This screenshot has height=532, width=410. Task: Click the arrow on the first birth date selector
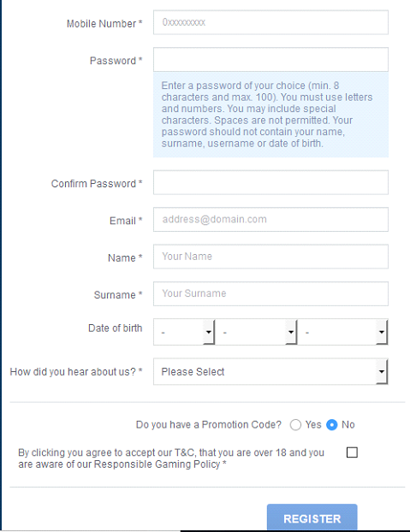click(209, 332)
